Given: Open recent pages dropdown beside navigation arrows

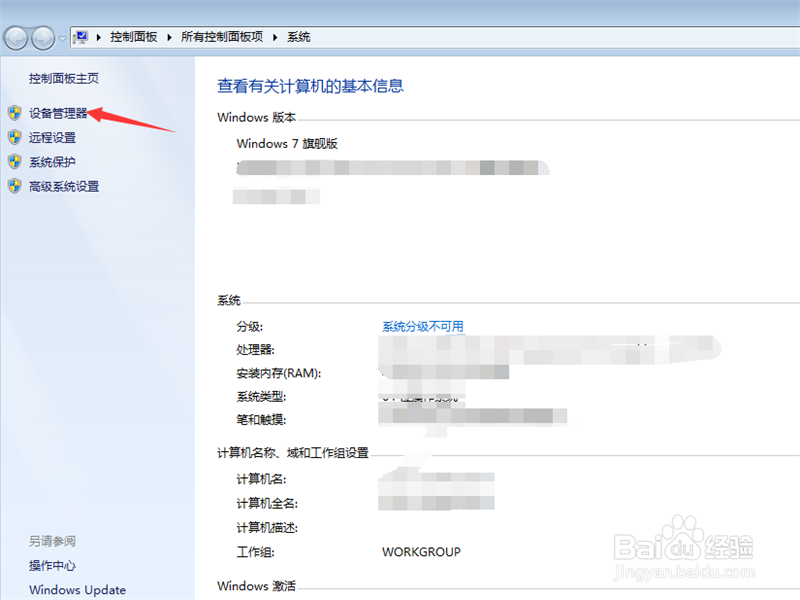Looking at the screenshot, I should 62,38.
